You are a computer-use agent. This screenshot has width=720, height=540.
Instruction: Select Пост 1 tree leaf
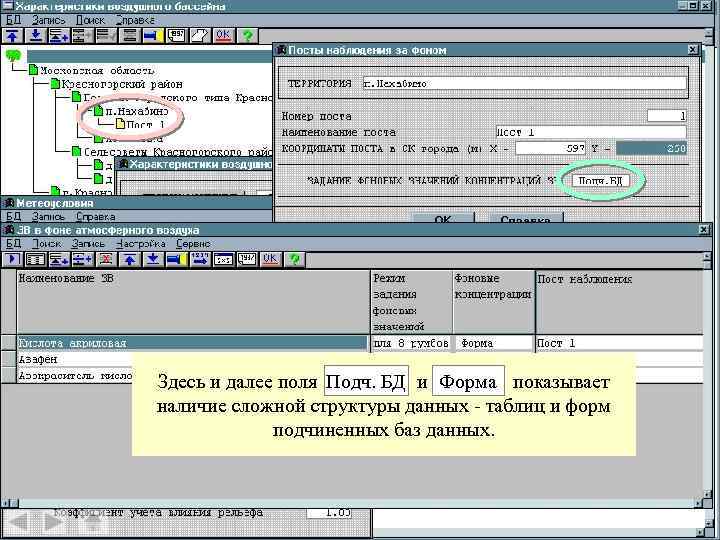coord(145,124)
